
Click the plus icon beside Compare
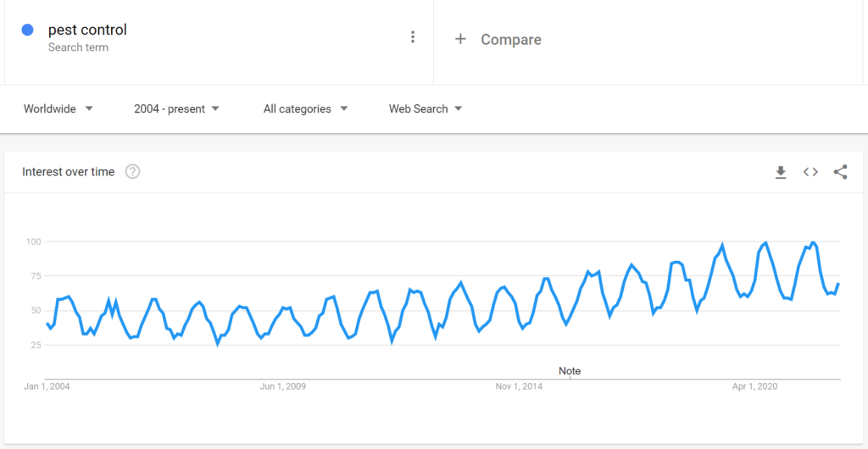click(460, 39)
